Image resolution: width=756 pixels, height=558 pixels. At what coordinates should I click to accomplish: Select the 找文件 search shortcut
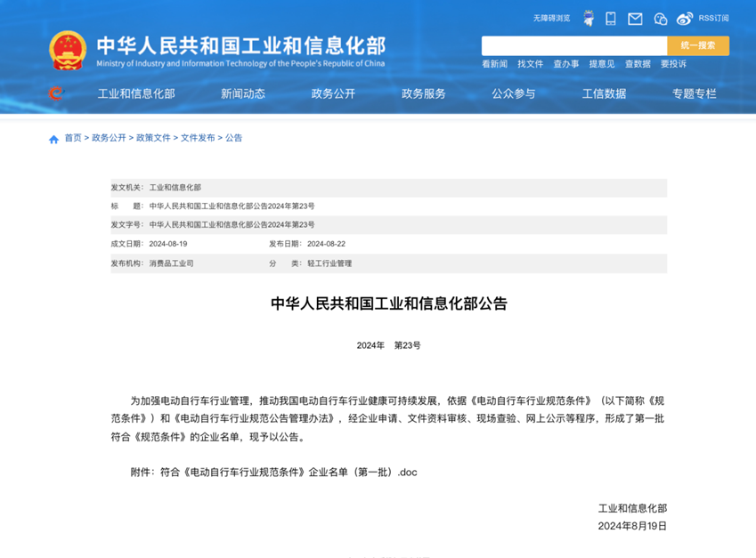coord(530,64)
